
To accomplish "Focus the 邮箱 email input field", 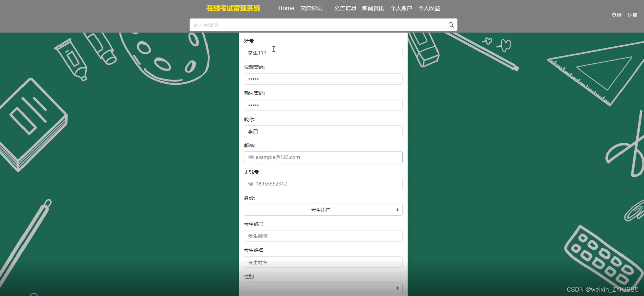I will pyautogui.click(x=323, y=157).
